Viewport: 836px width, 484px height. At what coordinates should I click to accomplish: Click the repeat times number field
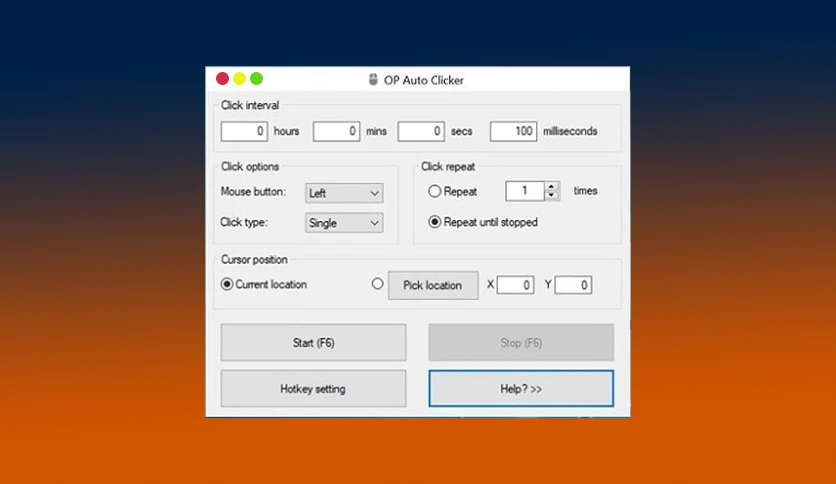pyautogui.click(x=525, y=191)
